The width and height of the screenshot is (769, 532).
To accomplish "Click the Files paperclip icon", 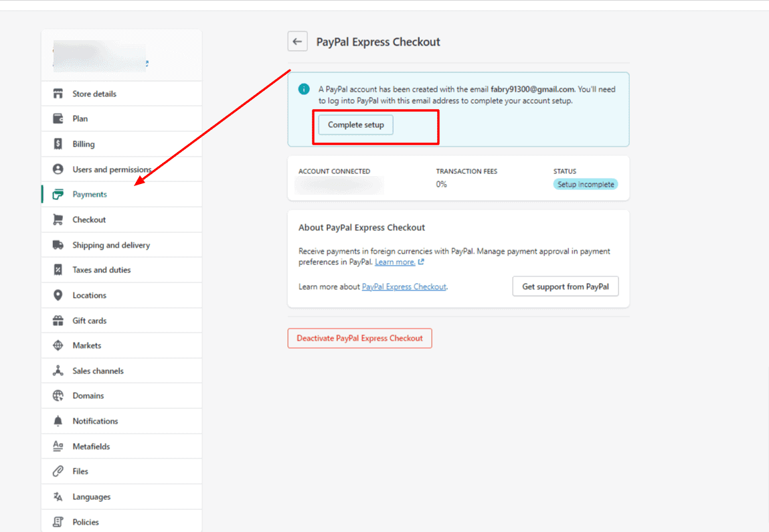I will pyautogui.click(x=59, y=470).
